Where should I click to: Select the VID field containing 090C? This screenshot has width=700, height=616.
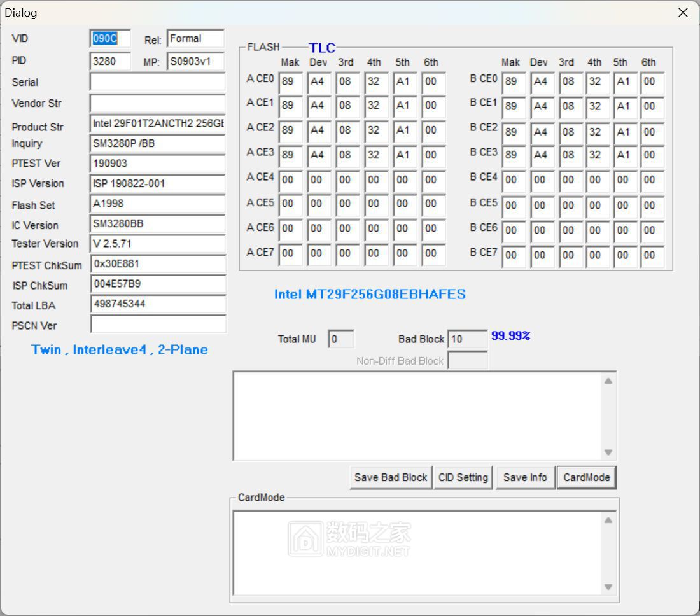110,39
